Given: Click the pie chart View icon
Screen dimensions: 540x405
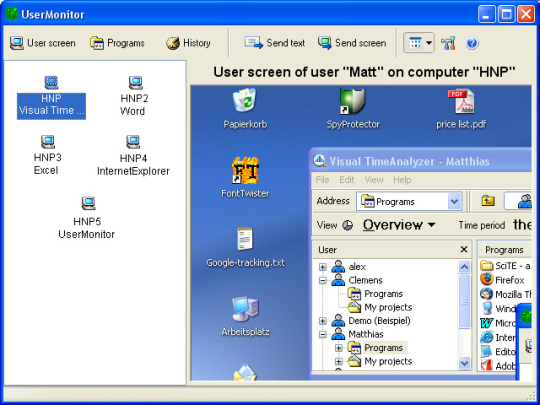Looking at the screenshot, I should click(348, 225).
